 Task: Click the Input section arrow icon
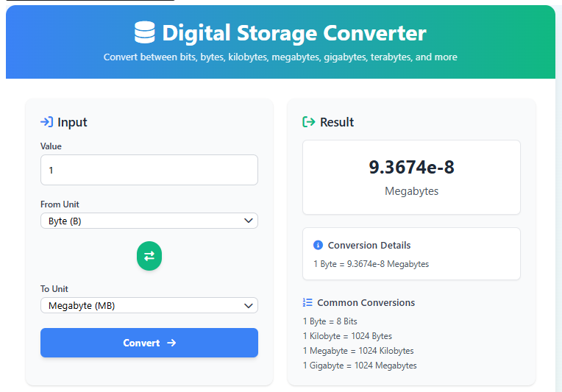(x=46, y=122)
